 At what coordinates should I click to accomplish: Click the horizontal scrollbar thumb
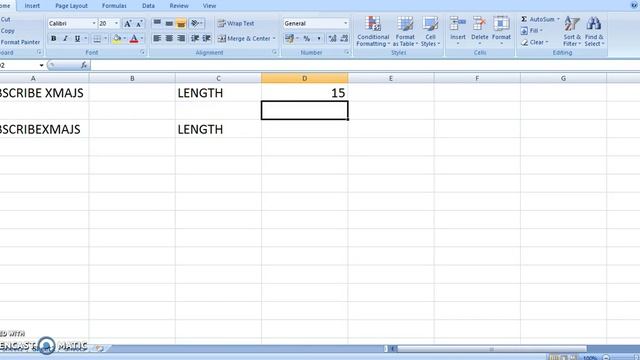point(492,349)
